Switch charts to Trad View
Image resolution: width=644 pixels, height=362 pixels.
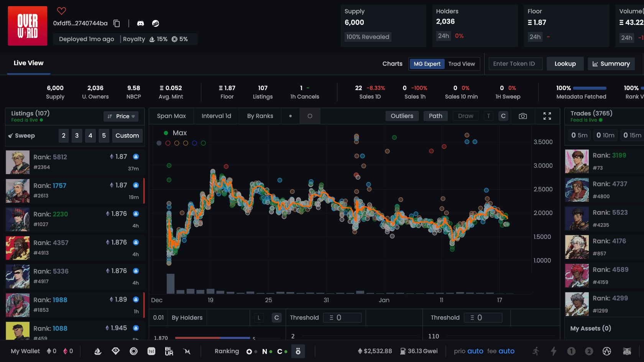(462, 64)
